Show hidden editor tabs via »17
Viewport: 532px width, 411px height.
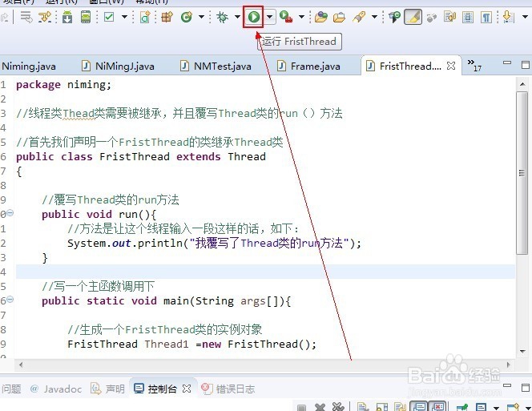click(474, 65)
